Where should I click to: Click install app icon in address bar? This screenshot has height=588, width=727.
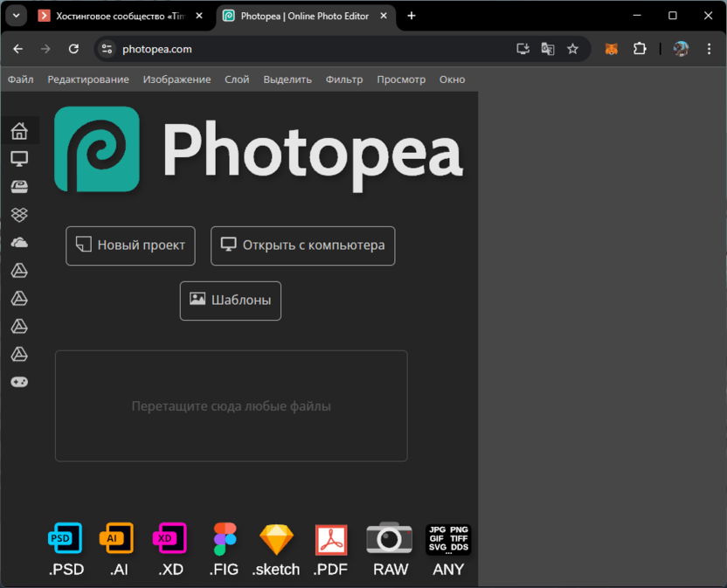[x=523, y=49]
